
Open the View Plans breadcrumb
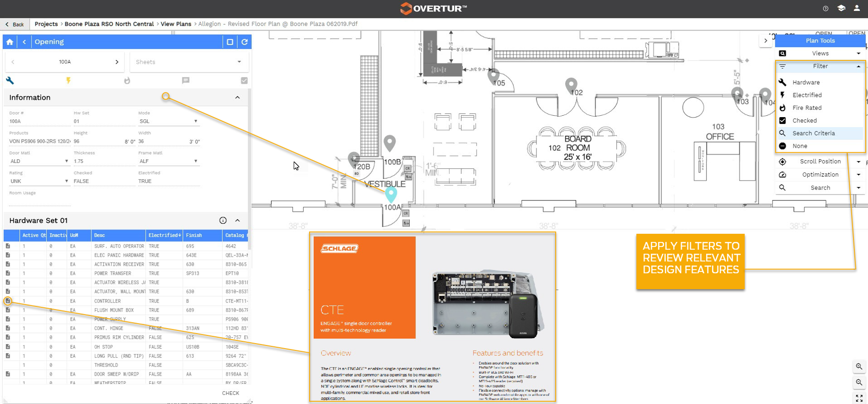point(176,24)
